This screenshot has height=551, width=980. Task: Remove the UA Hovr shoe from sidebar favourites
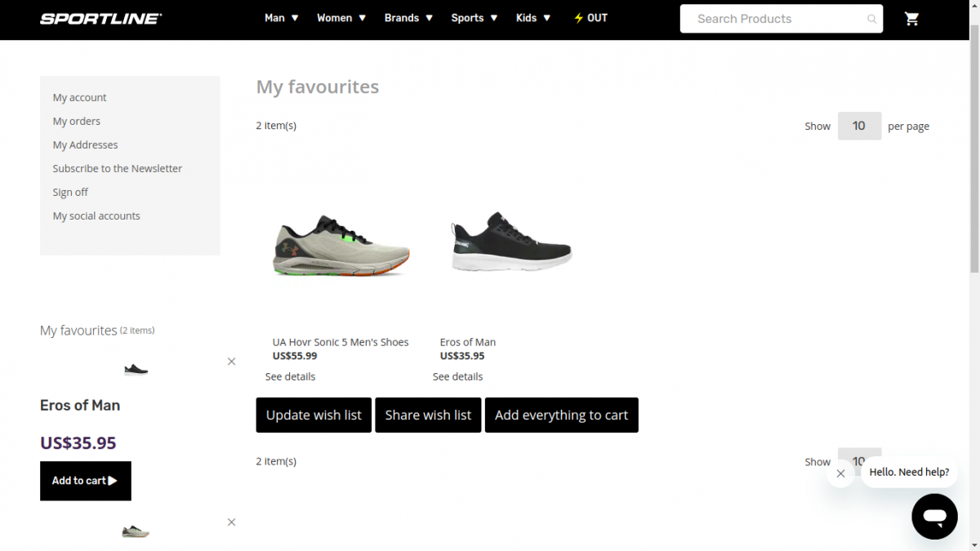pyautogui.click(x=231, y=522)
